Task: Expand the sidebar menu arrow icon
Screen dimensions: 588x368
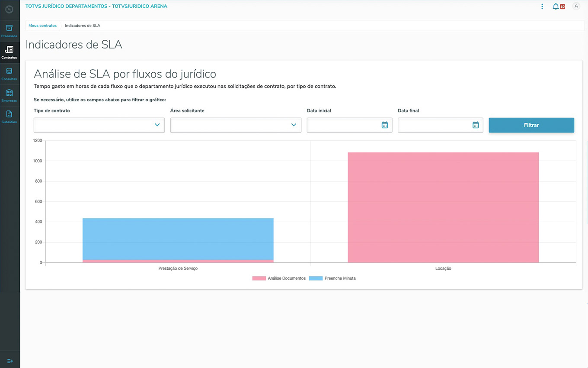Action: [x=10, y=361]
